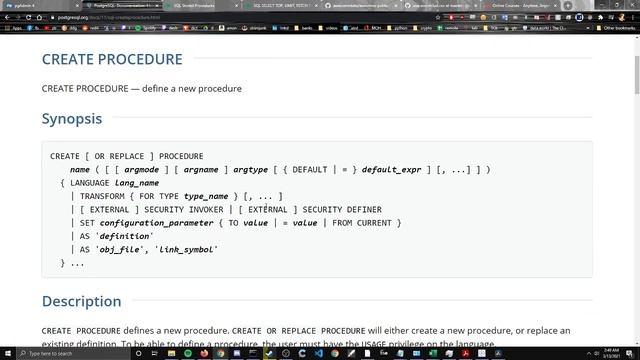Show the hidden bookmarks overflow chevron
Screen dimensions: 640x360
pyautogui.click(x=588, y=28)
